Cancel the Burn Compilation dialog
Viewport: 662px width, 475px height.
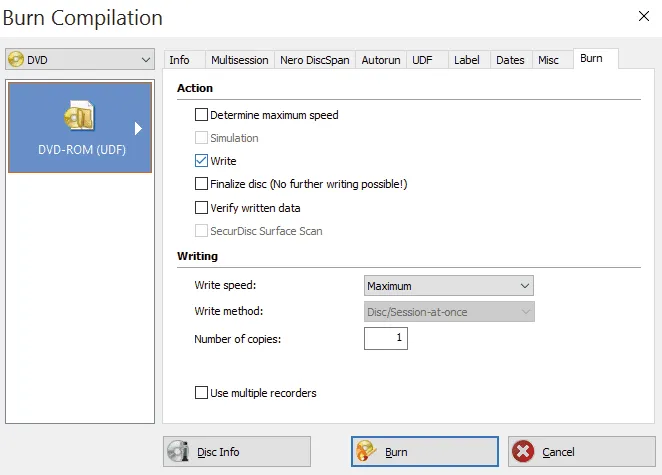coord(582,452)
